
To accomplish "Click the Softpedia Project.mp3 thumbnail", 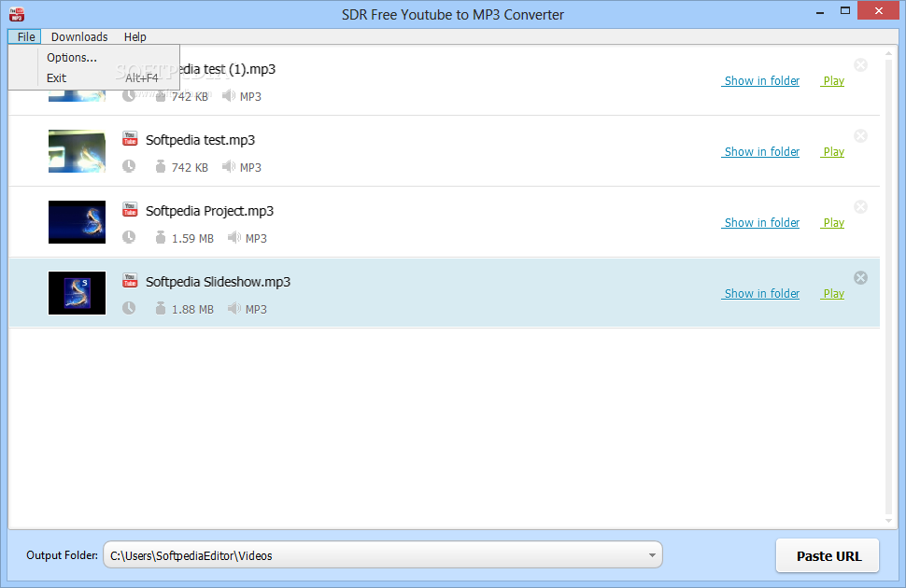I will pyautogui.click(x=77, y=222).
